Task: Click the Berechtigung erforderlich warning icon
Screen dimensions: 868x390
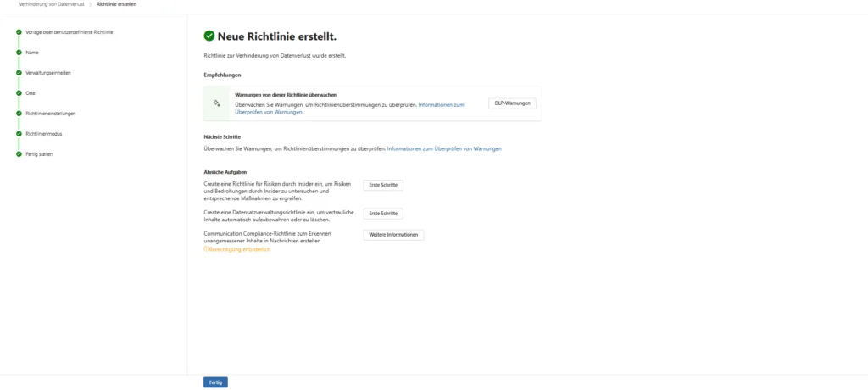Action: (x=206, y=249)
